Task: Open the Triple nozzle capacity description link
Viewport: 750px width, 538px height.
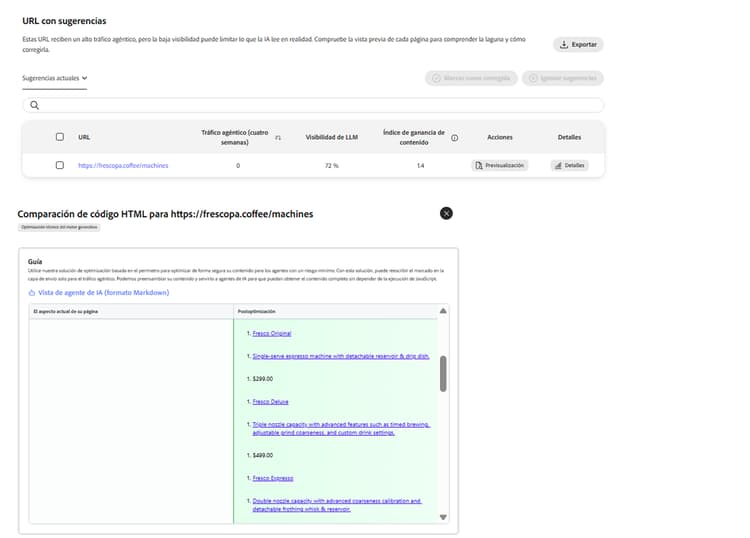Action: point(341,428)
